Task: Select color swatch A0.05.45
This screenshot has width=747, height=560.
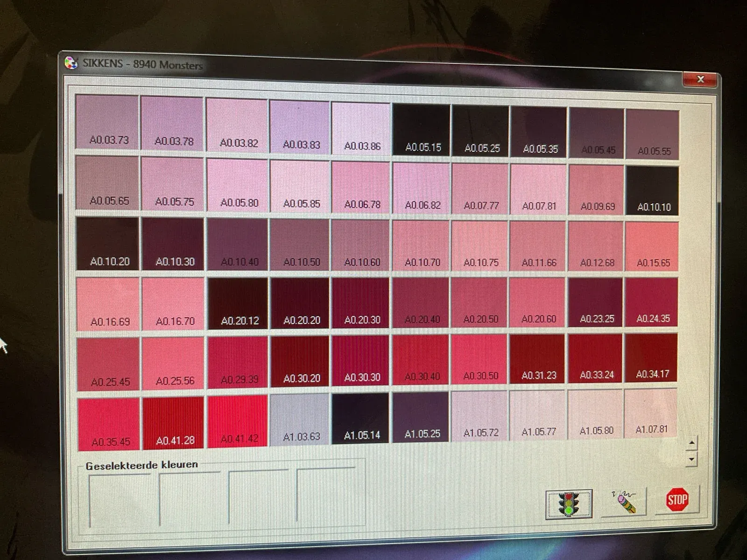Action: tap(597, 133)
